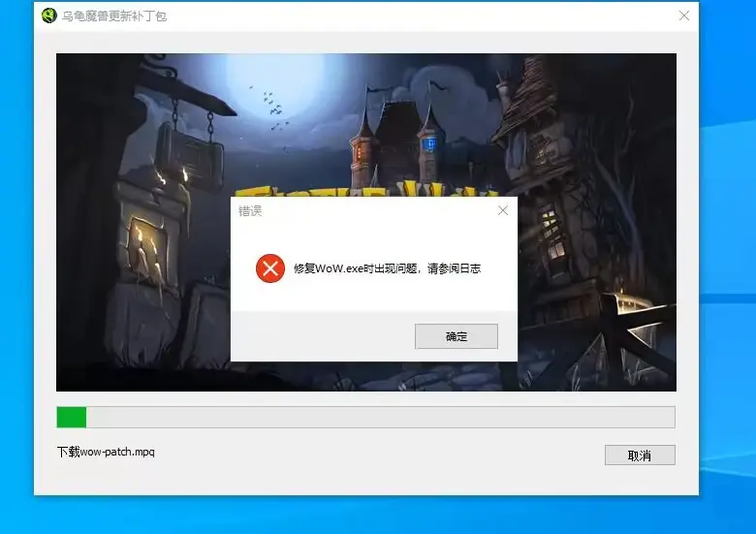This screenshot has width=756, height=534.
Task: Click the green download progress bar
Action: (x=365, y=417)
